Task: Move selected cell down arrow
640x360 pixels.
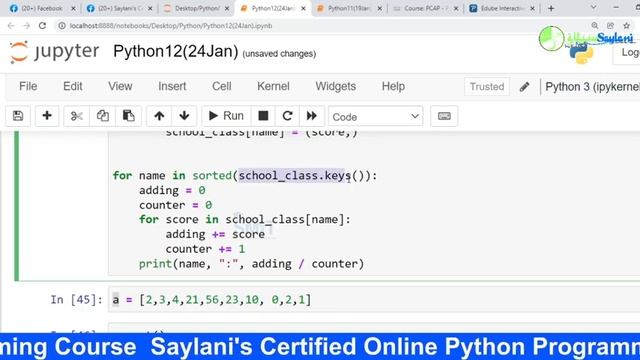Action: tap(184, 116)
